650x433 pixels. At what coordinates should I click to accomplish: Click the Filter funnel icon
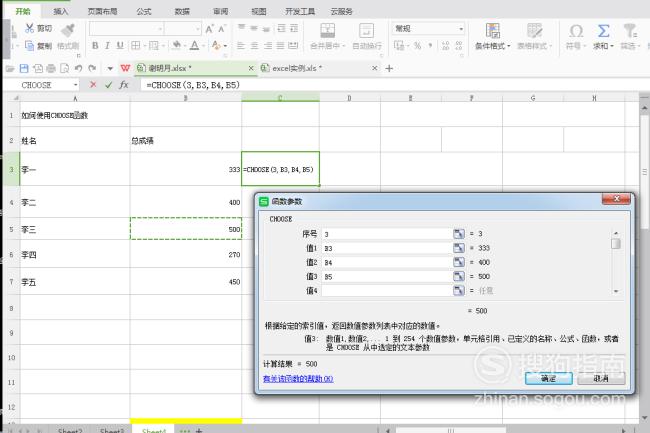630,31
